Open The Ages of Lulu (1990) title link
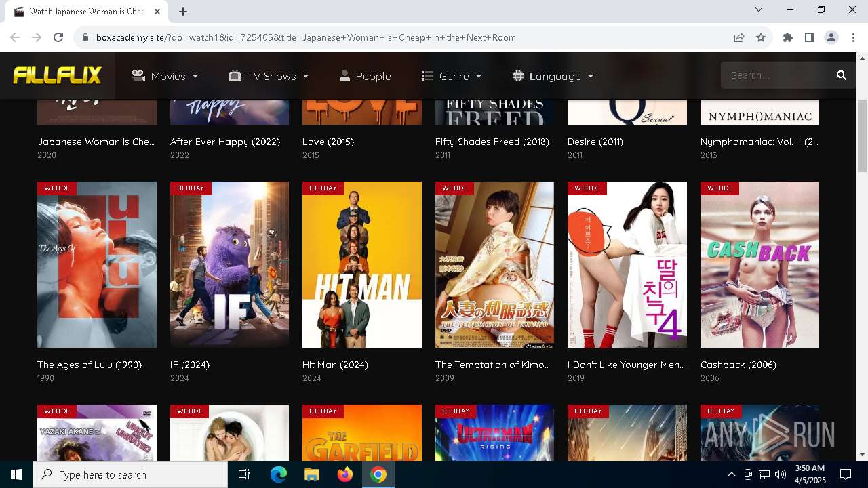 click(90, 365)
